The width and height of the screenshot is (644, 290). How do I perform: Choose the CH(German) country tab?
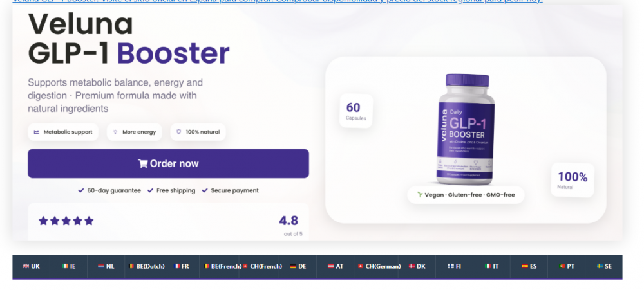tap(379, 267)
